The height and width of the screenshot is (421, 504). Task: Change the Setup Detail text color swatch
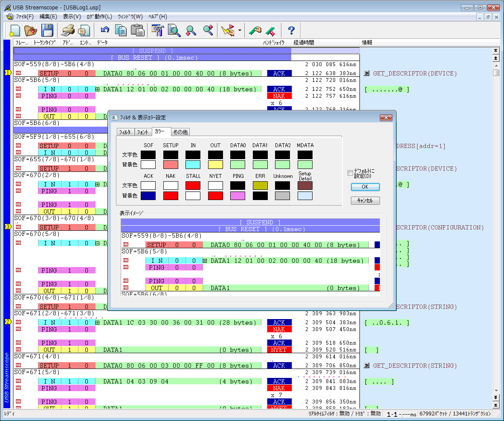(305, 186)
